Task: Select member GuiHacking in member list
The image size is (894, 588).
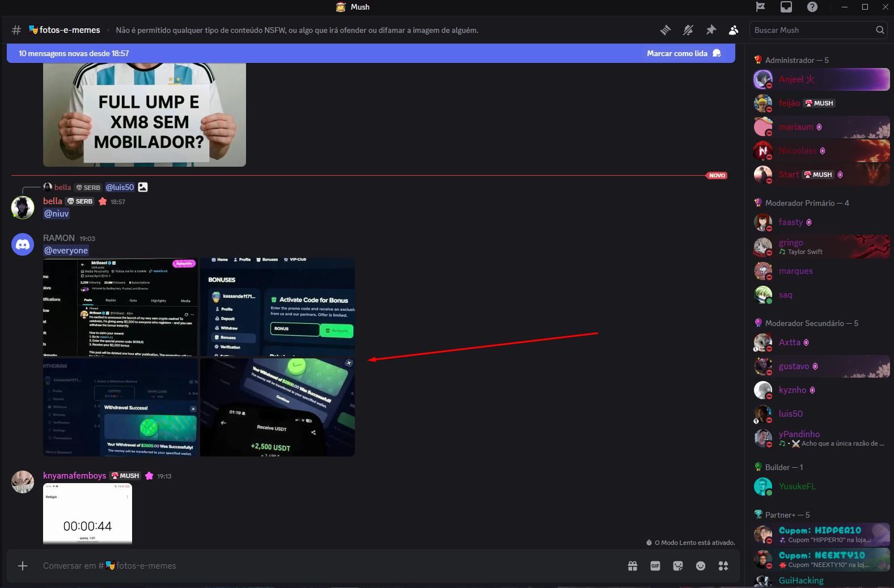Action: (821, 581)
